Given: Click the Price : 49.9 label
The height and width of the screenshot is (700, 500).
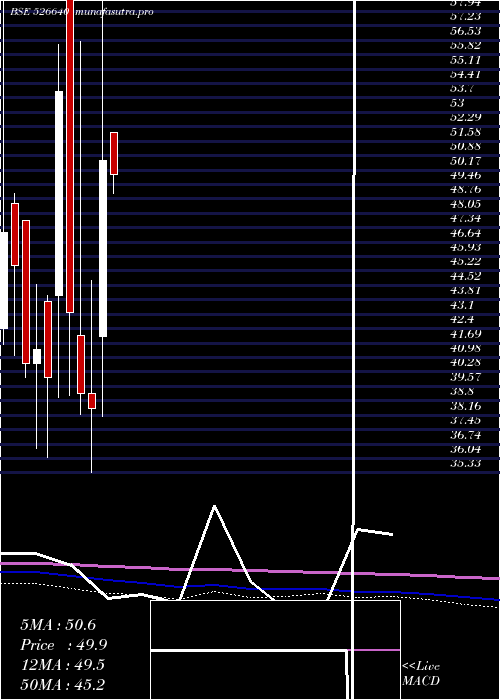Looking at the screenshot, I should click(64, 645).
